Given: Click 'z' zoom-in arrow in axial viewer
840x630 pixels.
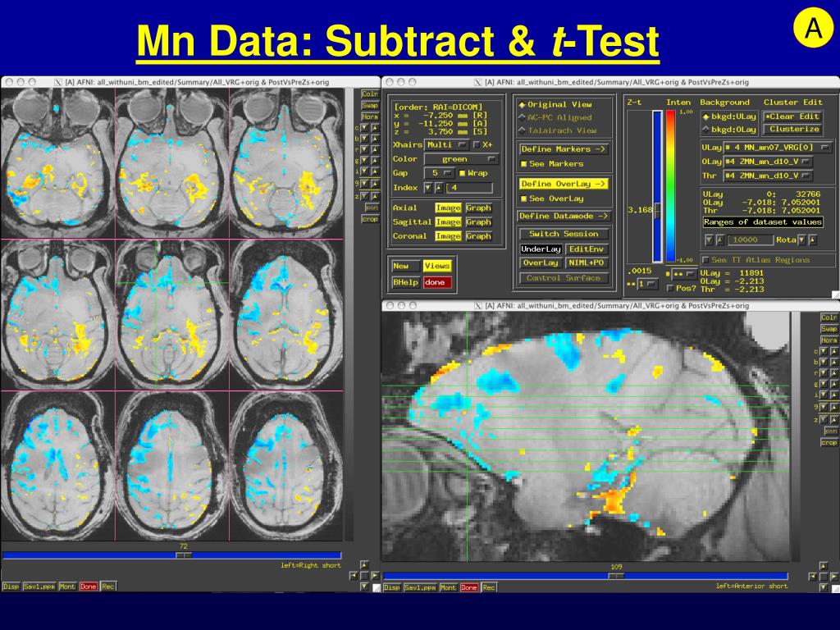Looking at the screenshot, I should (374, 195).
